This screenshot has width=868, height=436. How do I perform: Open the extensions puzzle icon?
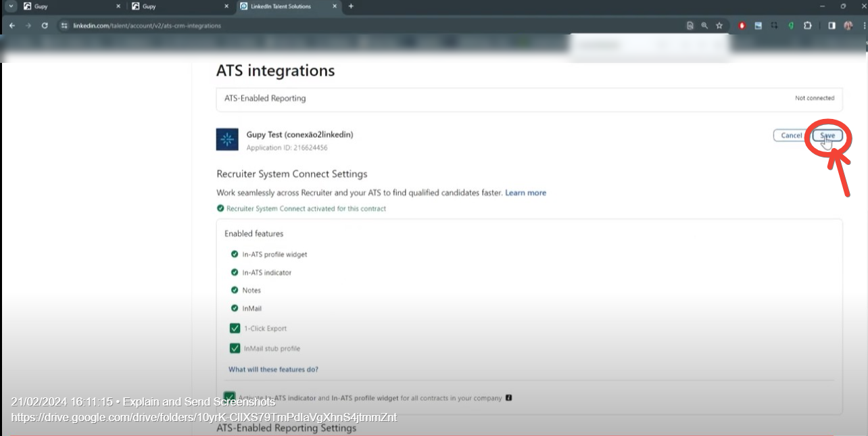coord(808,26)
